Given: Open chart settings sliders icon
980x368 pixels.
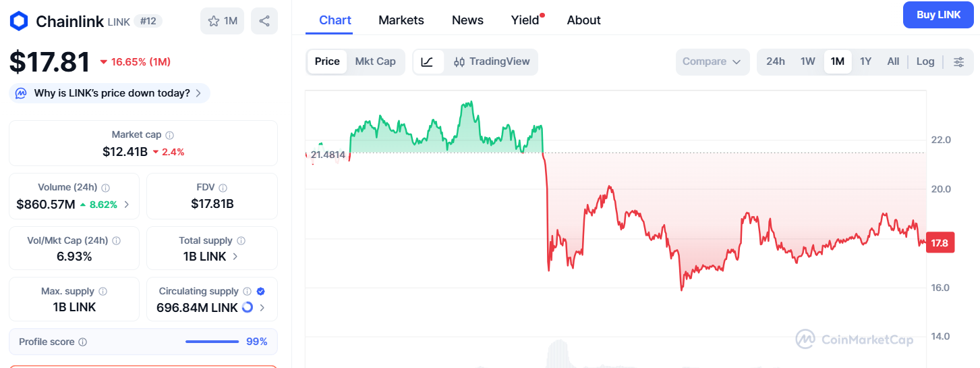Looking at the screenshot, I should [x=958, y=61].
